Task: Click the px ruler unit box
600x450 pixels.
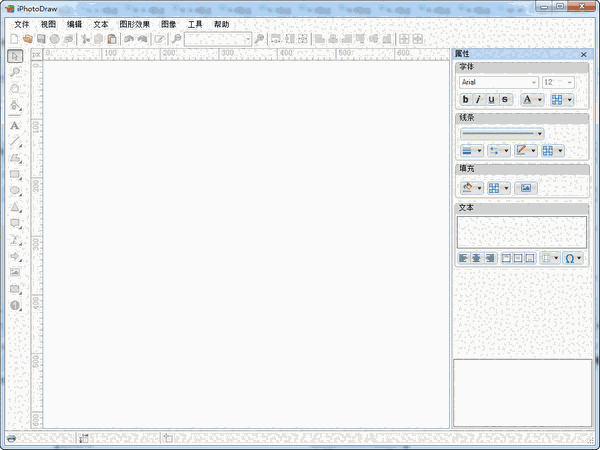Action: point(36,55)
